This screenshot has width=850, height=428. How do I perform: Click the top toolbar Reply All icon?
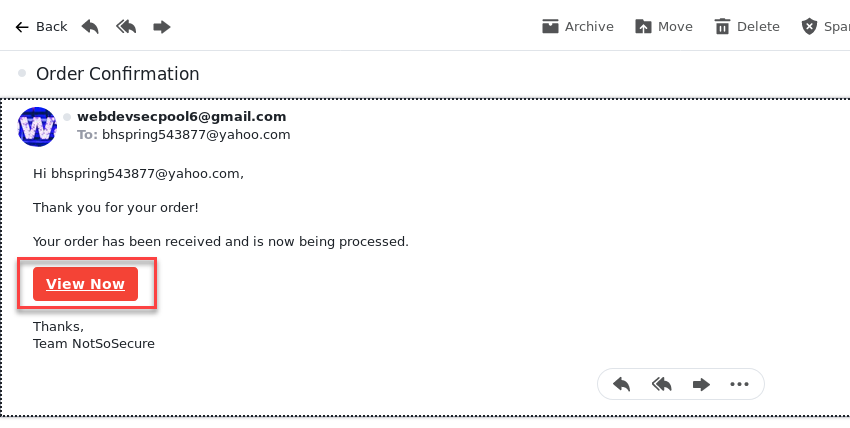[x=126, y=27]
